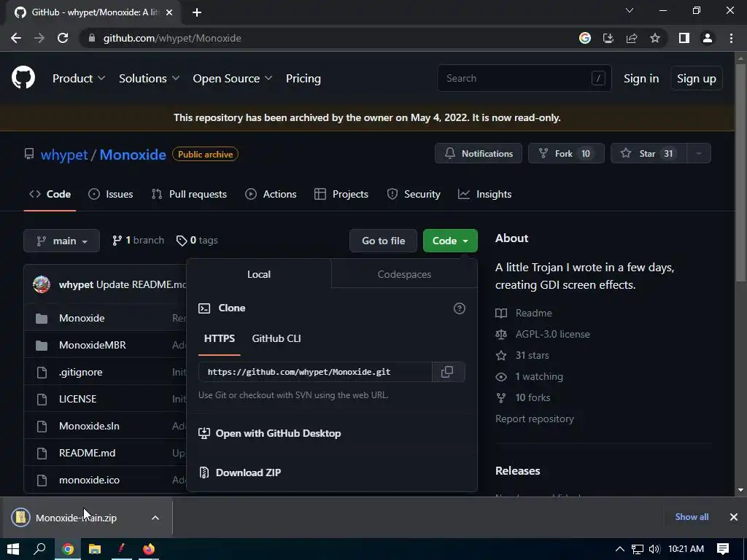Toggle the Chrome side panel icon
This screenshot has height=560, width=747.
point(684,38)
